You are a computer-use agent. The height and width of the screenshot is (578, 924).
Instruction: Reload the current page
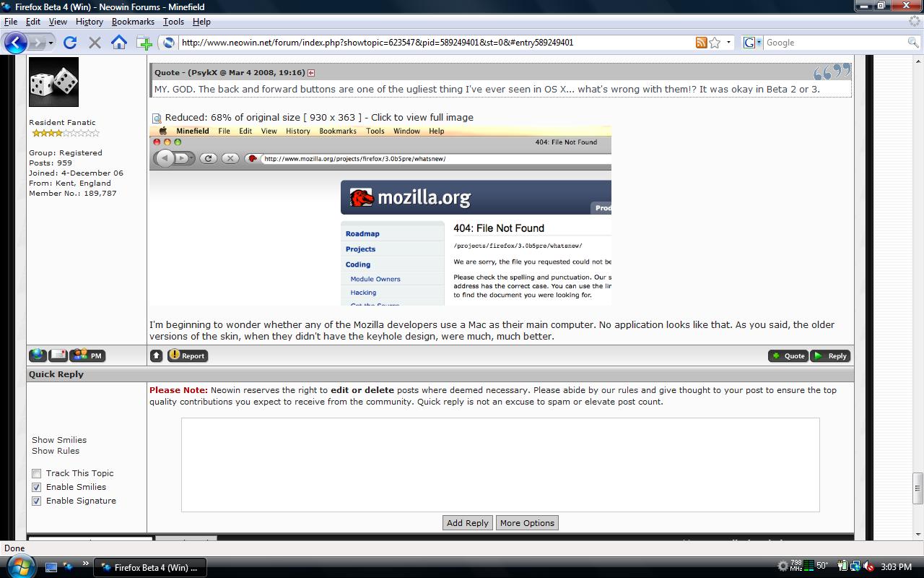tap(70, 43)
